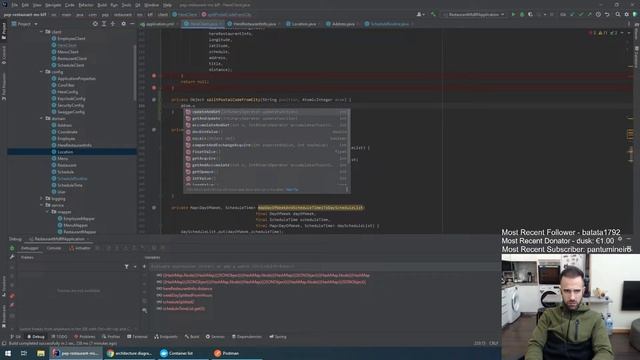Click the filter funnel icon in Frames
Viewport: 640px width, 360px height.
(x=127, y=267)
